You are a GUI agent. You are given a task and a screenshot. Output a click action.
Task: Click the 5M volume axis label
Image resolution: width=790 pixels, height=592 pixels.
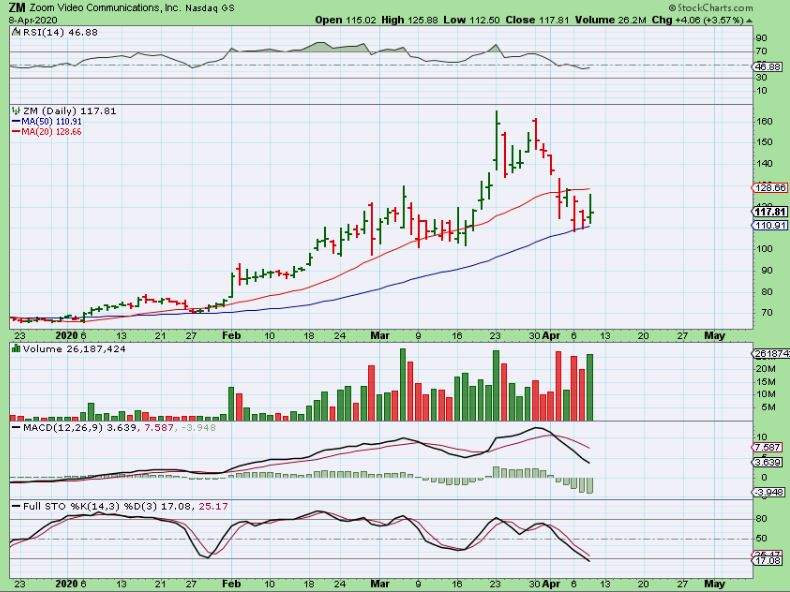(767, 407)
